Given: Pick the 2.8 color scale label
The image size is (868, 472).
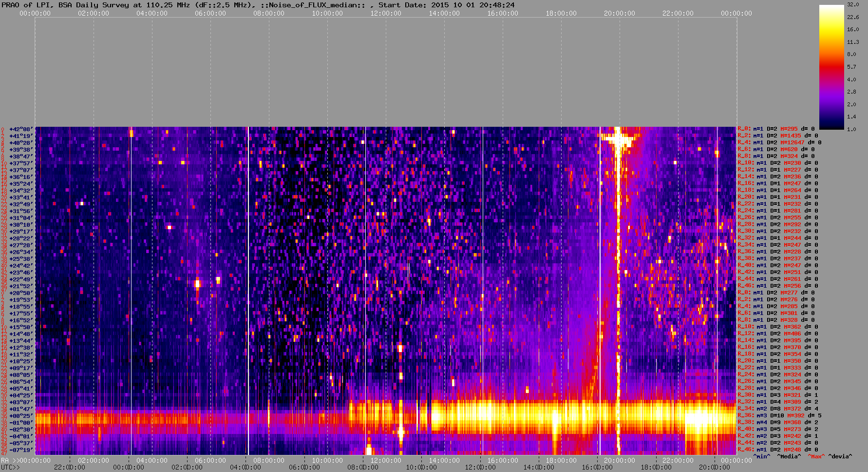Looking at the screenshot, I should (851, 92).
